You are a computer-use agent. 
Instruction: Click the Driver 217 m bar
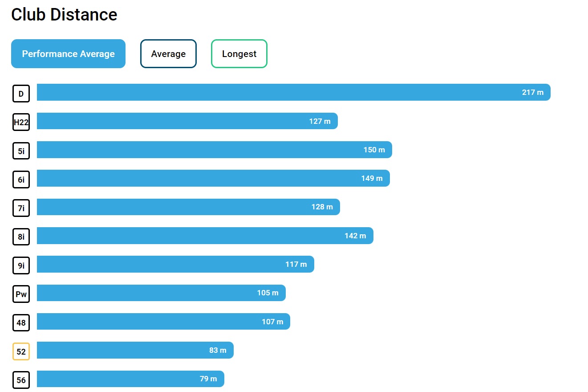point(293,92)
